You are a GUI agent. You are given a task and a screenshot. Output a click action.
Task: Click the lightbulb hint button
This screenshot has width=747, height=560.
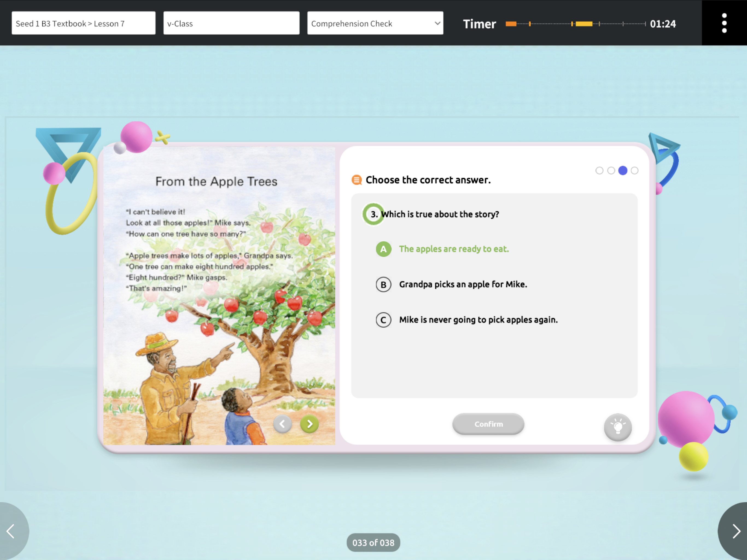coord(618,427)
